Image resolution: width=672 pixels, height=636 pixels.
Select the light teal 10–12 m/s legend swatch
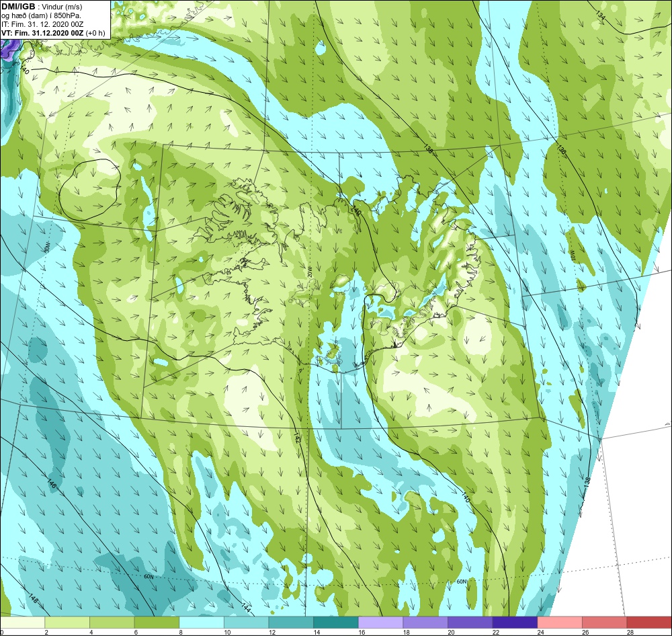click(x=247, y=622)
